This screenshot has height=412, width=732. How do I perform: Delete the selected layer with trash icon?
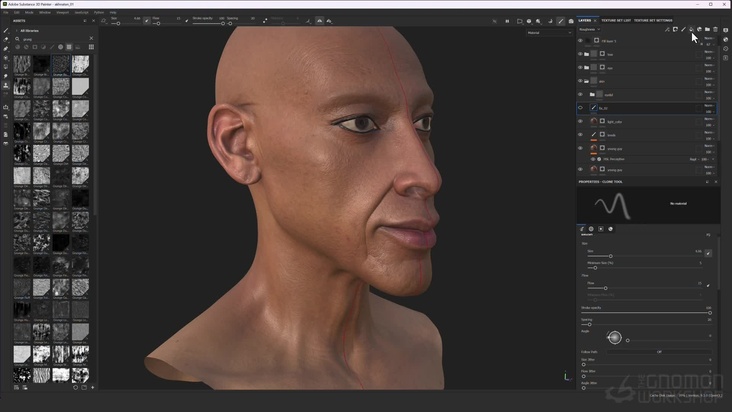point(715,29)
